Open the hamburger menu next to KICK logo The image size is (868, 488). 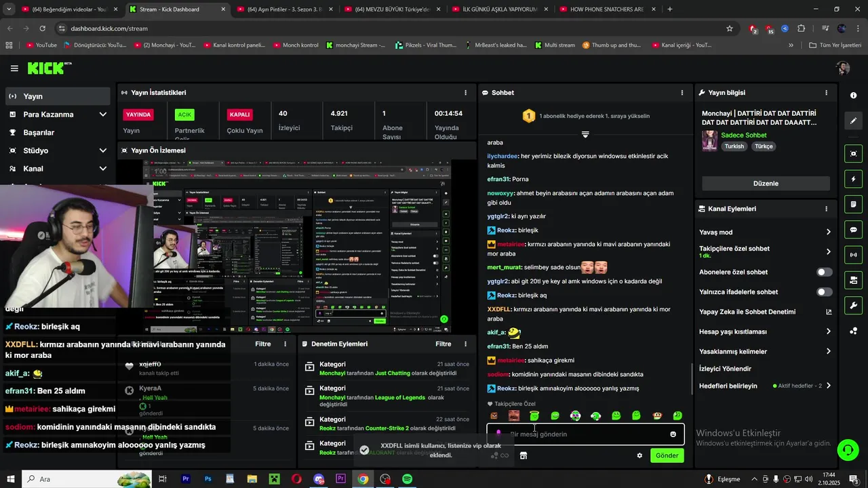[x=14, y=68]
